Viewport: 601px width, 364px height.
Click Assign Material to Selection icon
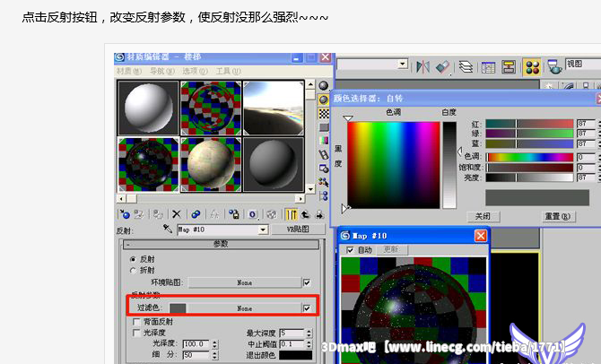tap(158, 214)
